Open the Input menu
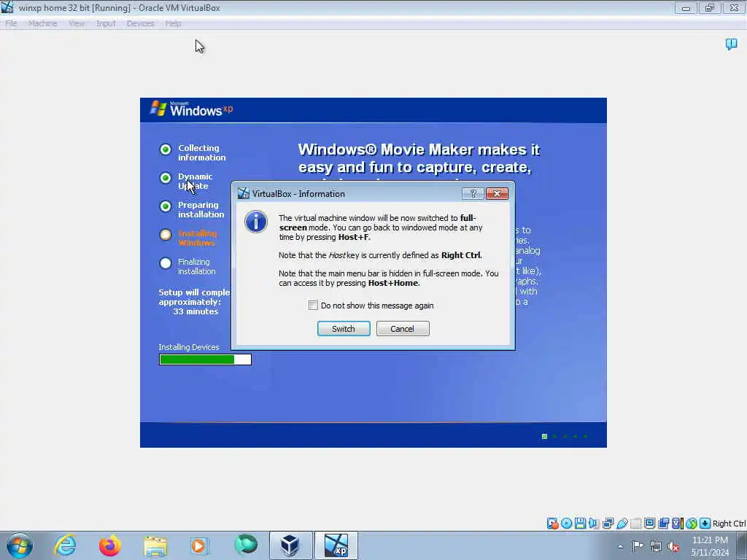 tap(106, 23)
